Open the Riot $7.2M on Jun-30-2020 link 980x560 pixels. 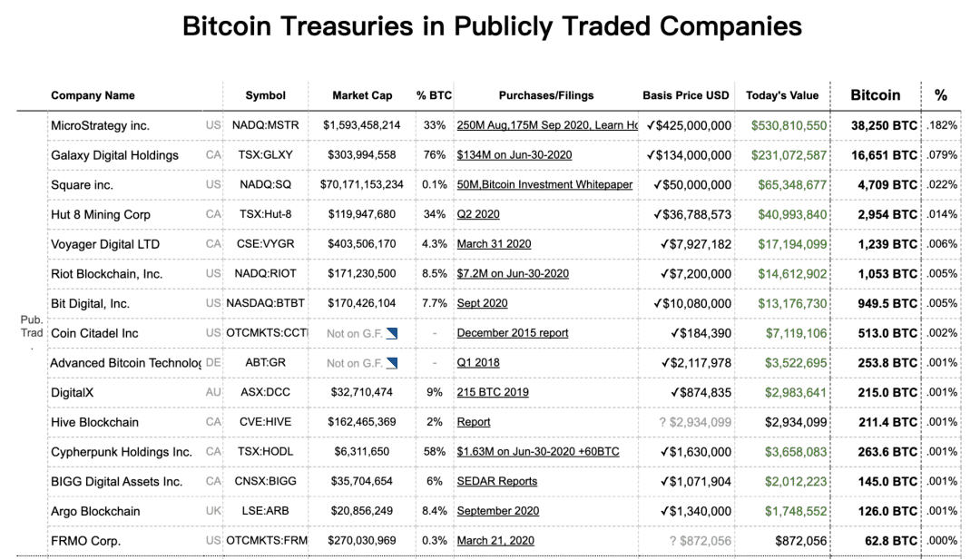coord(513,273)
